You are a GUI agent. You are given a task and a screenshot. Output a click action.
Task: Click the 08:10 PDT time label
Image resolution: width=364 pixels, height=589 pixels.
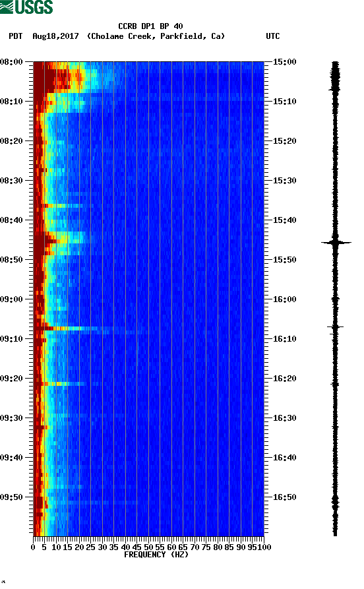pyautogui.click(x=11, y=102)
